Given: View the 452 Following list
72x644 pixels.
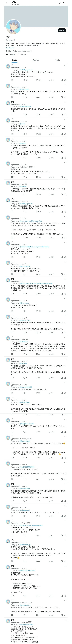Looking at the screenshot, I should click(11, 54).
